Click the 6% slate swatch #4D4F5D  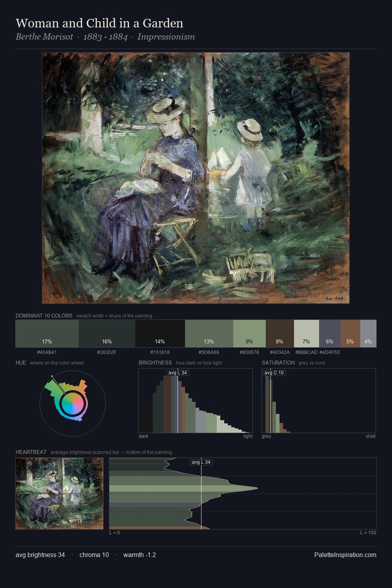[330, 334]
